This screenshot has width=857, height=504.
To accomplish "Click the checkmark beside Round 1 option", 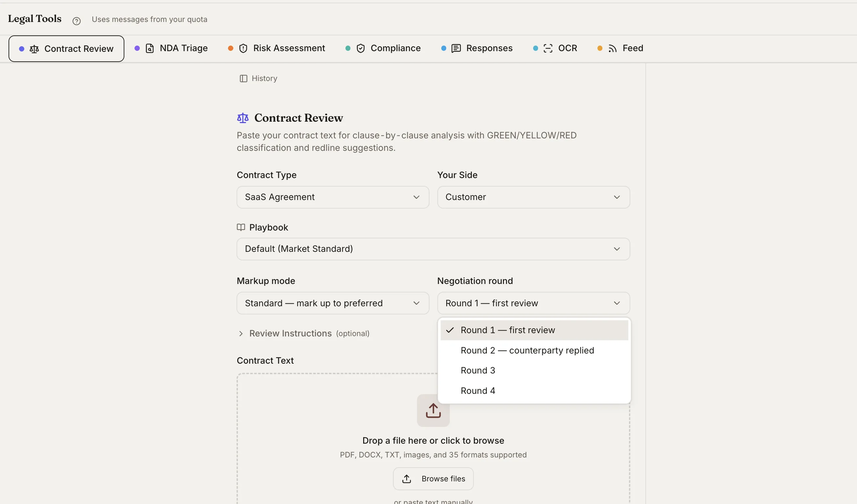I will 450,330.
